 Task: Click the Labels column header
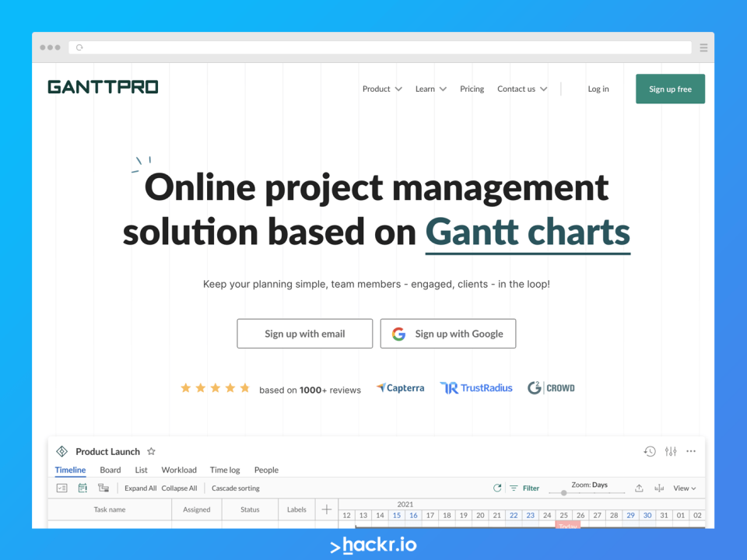(296, 509)
